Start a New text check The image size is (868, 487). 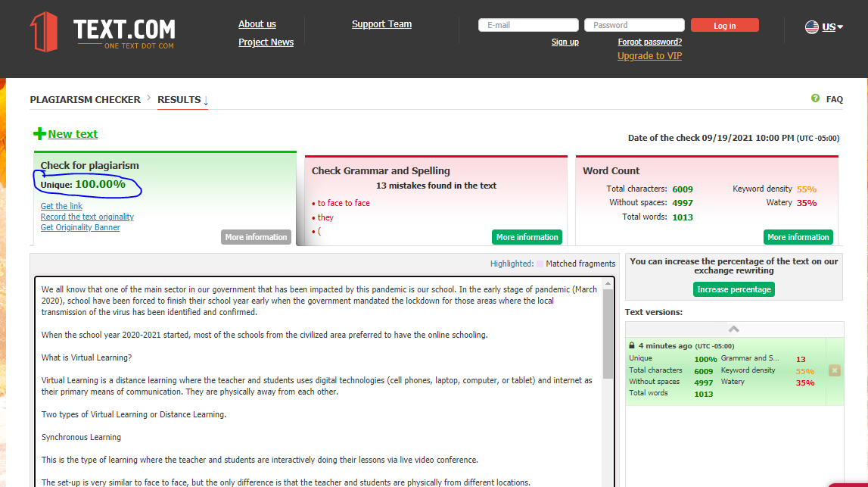pos(73,134)
